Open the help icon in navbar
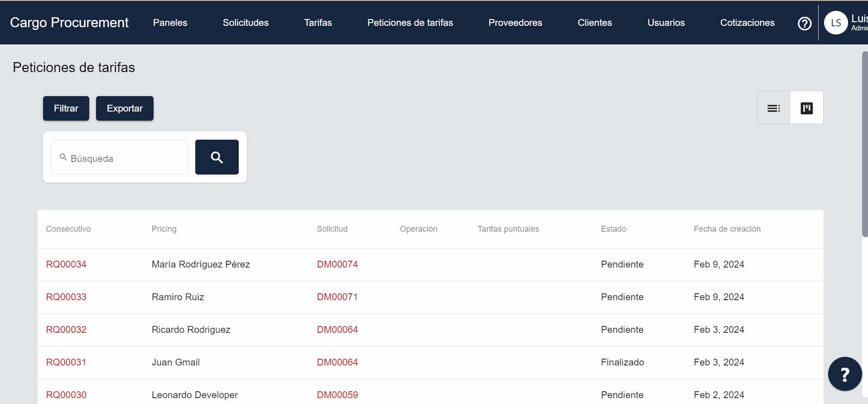 tap(804, 23)
